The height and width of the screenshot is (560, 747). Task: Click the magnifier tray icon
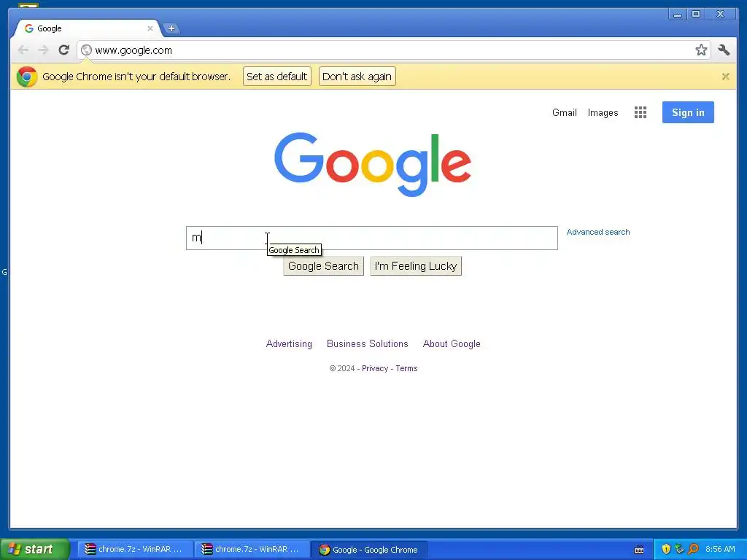pos(693,549)
